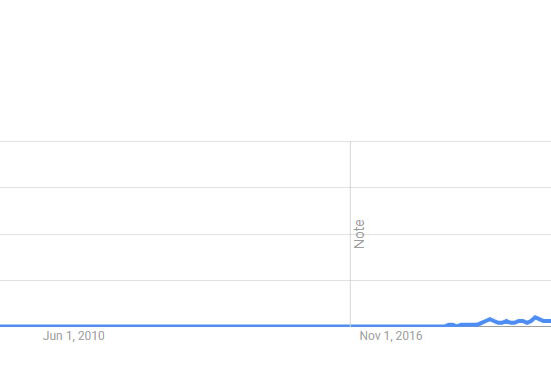Click the first small bump where the blue line starts rising

click(x=450, y=324)
